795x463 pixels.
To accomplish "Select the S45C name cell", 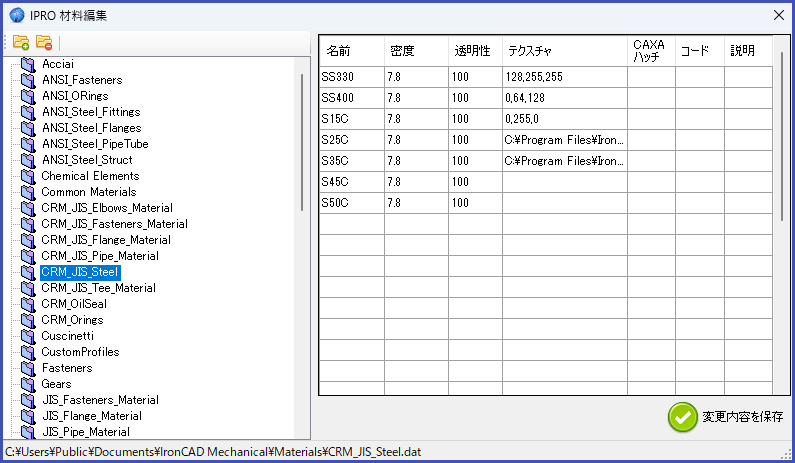I will click(x=352, y=182).
